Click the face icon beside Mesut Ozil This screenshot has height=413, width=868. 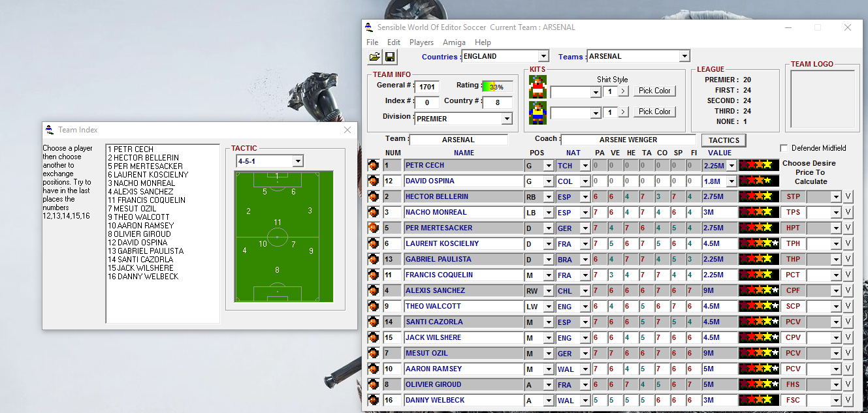[374, 353]
